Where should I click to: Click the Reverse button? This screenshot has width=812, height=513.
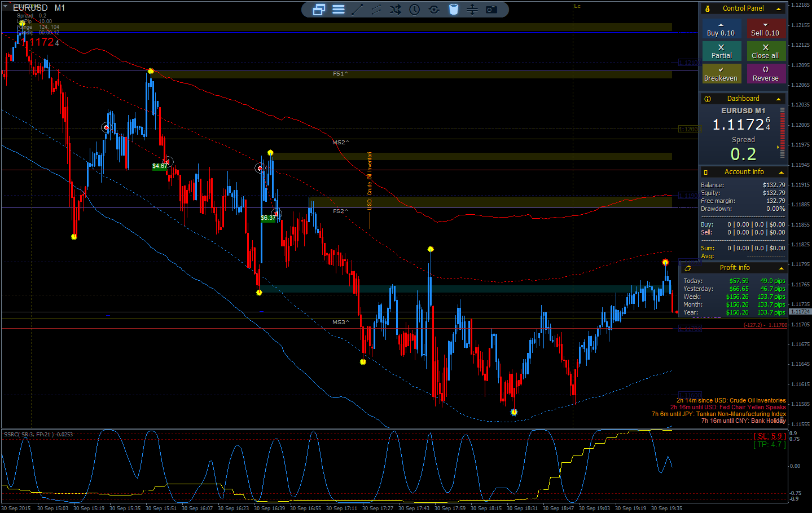point(766,74)
